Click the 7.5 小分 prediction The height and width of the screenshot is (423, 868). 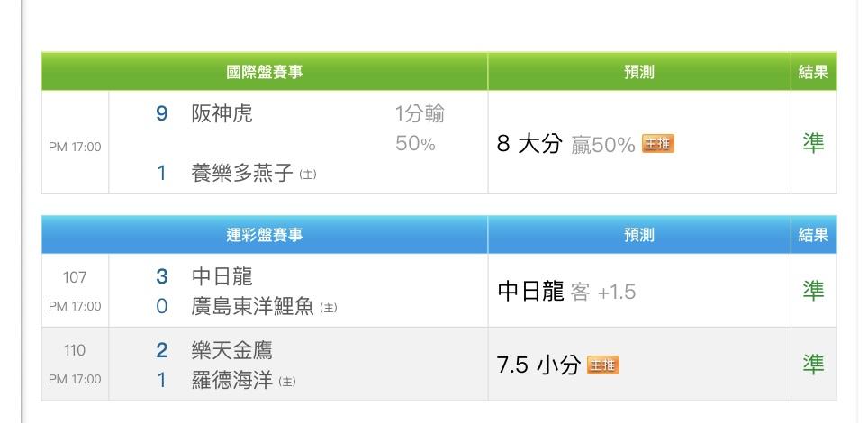coord(538,364)
